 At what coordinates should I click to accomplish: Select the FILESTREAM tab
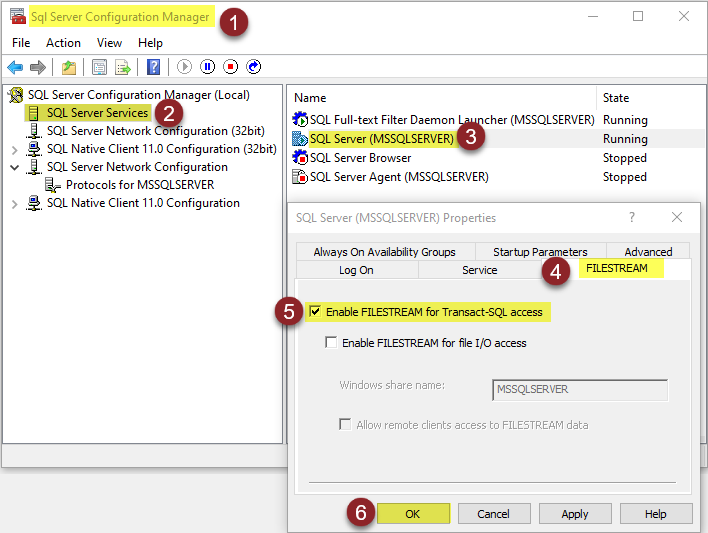tap(617, 268)
